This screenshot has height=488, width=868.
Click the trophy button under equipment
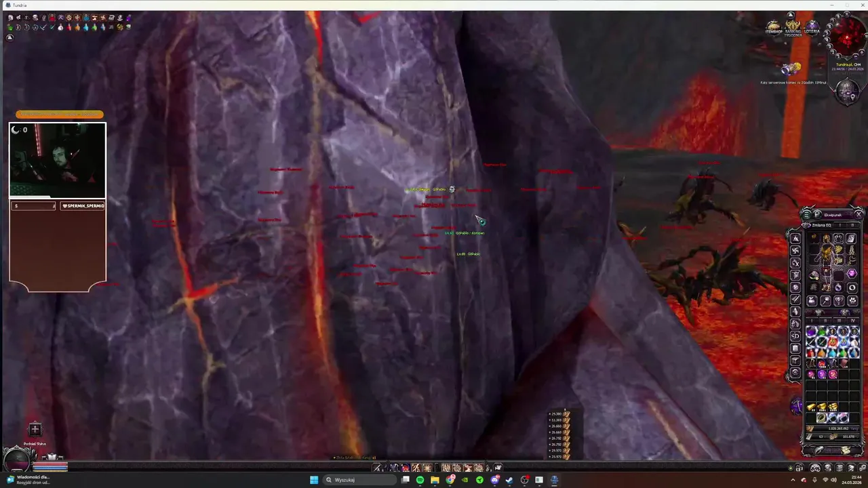pyautogui.click(x=839, y=300)
